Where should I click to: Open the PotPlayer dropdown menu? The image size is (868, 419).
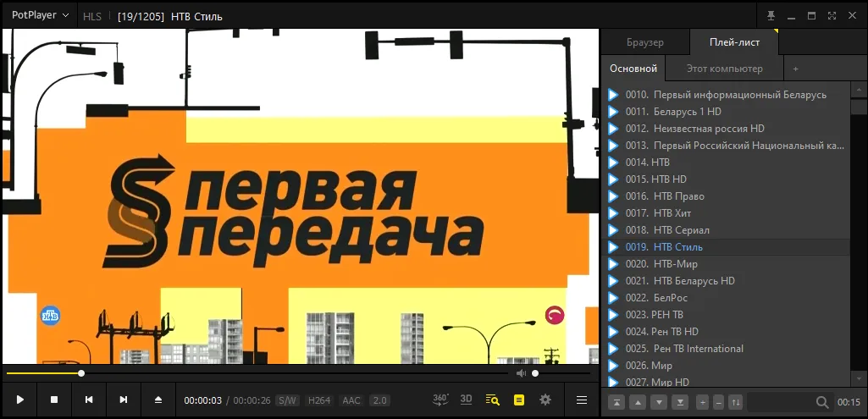(41, 15)
